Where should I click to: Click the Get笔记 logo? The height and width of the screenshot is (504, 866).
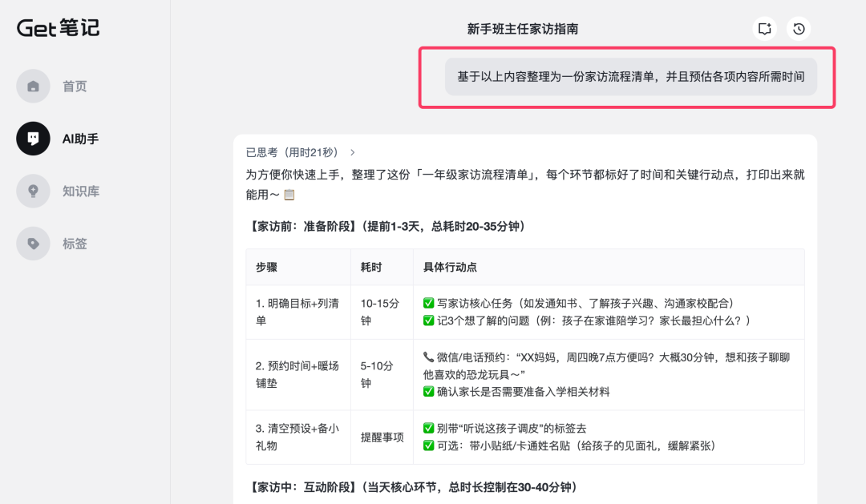click(59, 27)
